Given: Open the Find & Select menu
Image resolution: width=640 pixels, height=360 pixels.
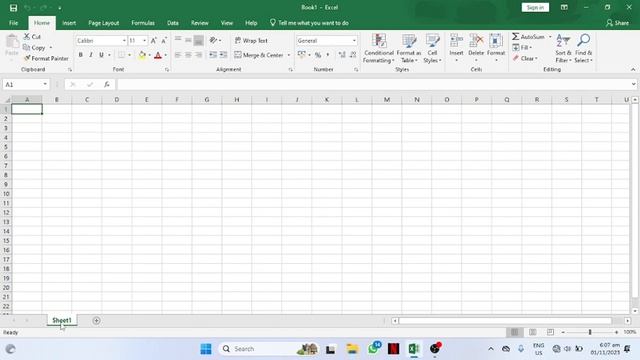Looking at the screenshot, I should [583, 48].
